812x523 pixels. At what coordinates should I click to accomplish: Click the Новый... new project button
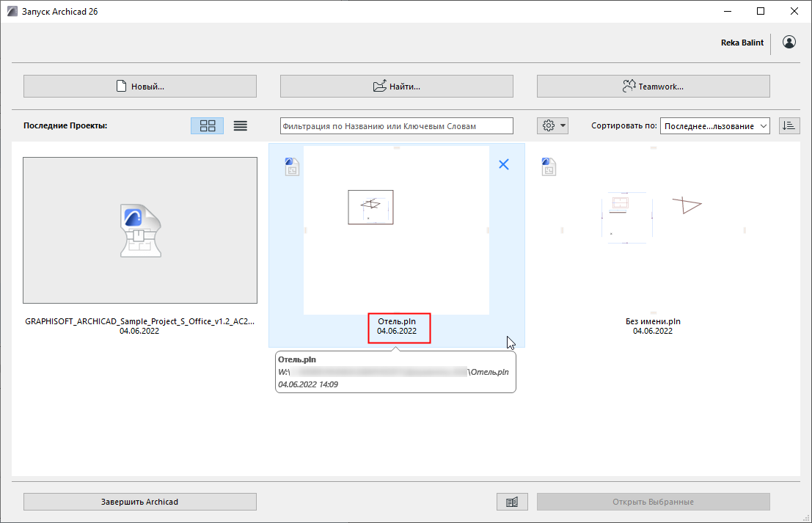tap(140, 87)
